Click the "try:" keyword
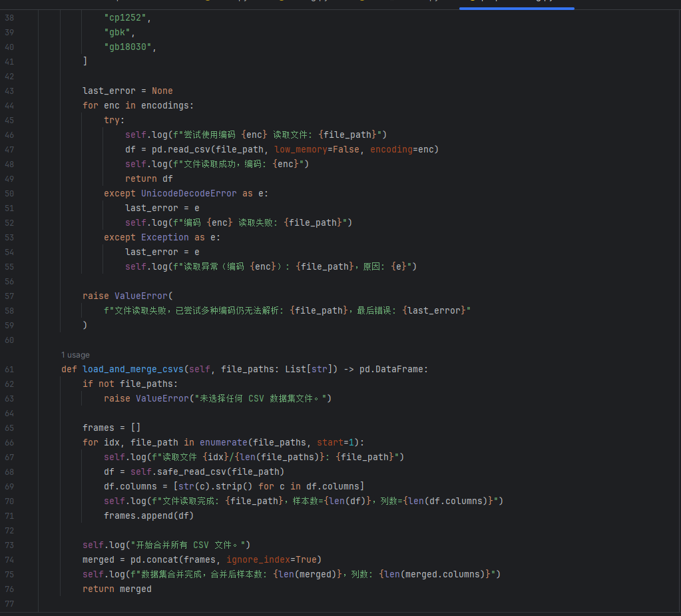The image size is (681, 616). click(114, 121)
